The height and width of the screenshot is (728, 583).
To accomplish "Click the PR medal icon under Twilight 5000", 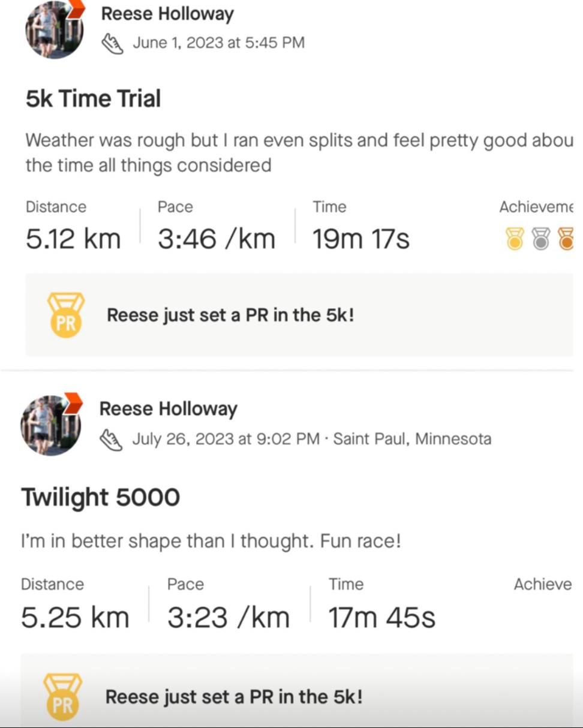I will point(62,697).
